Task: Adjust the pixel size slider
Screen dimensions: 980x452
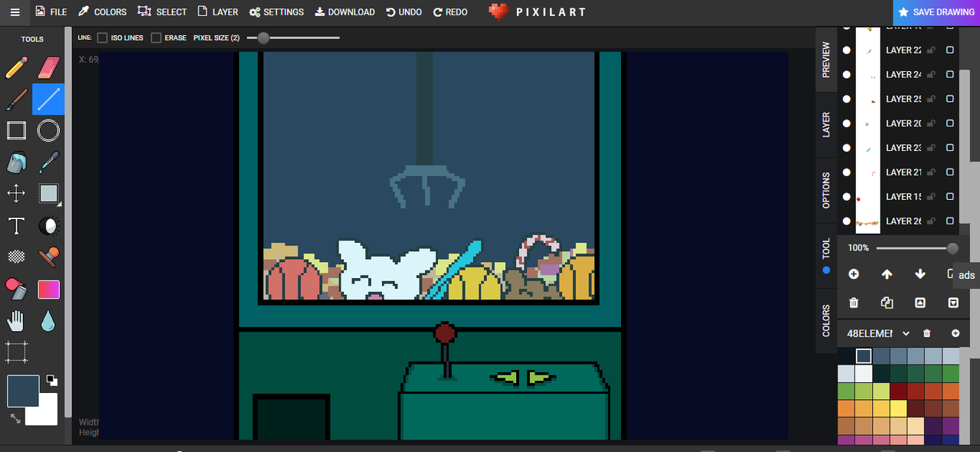Action: coord(293,38)
